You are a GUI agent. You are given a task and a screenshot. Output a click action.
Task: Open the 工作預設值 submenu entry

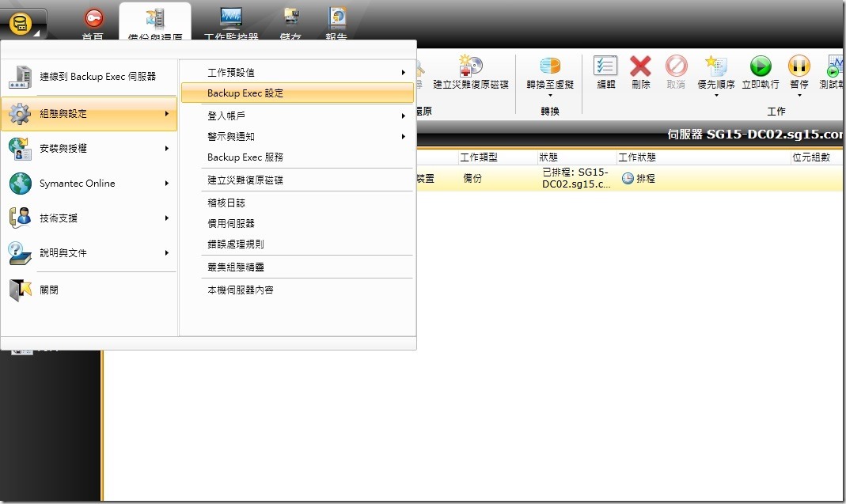pos(298,72)
